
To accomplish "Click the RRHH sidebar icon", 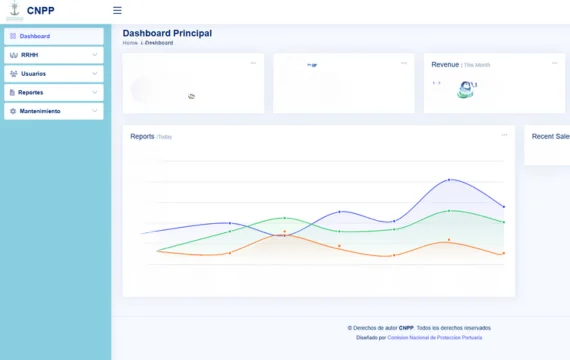I will pos(14,55).
